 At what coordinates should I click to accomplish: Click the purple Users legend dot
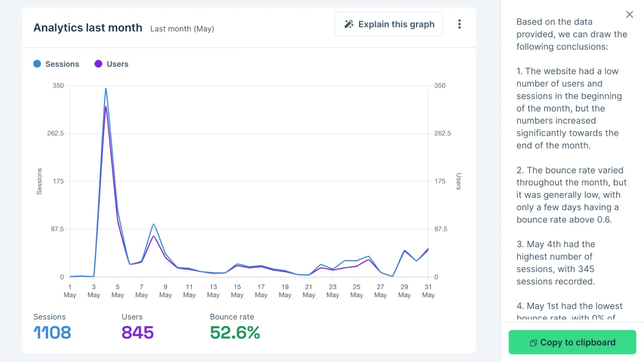(98, 64)
